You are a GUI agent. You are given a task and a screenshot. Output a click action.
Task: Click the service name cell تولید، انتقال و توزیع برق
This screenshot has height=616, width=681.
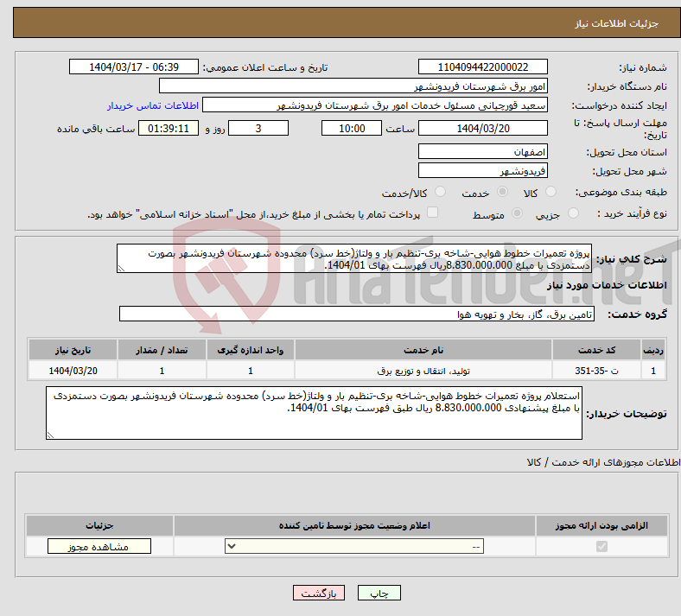[x=423, y=371]
